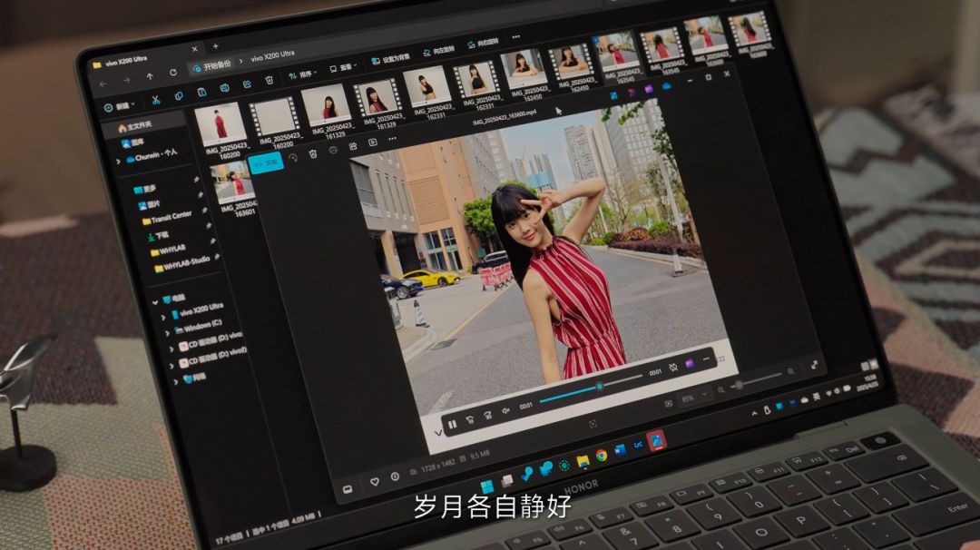Open the WHYLAB-Studio quick access folder
Viewport: 980px width, 550px height.
tap(181, 263)
